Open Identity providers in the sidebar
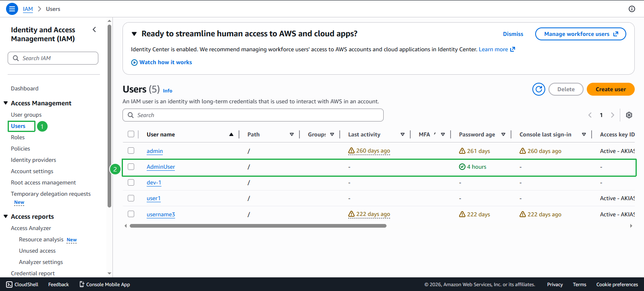644x291 pixels. 33,160
